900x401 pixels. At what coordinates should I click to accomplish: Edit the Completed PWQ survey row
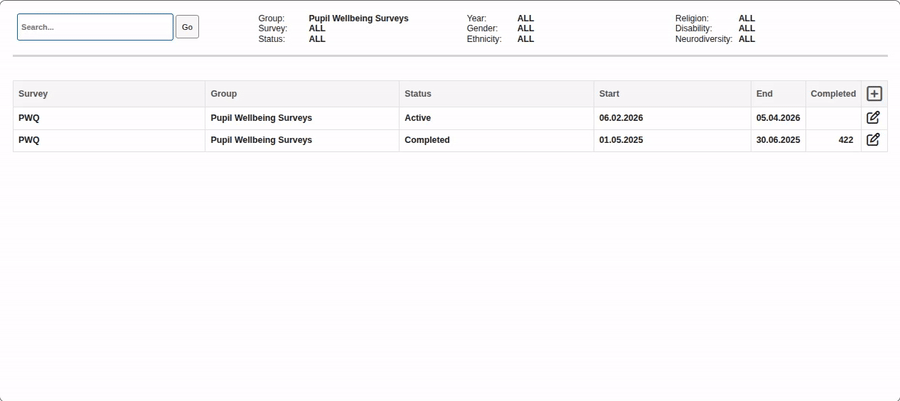tap(873, 140)
